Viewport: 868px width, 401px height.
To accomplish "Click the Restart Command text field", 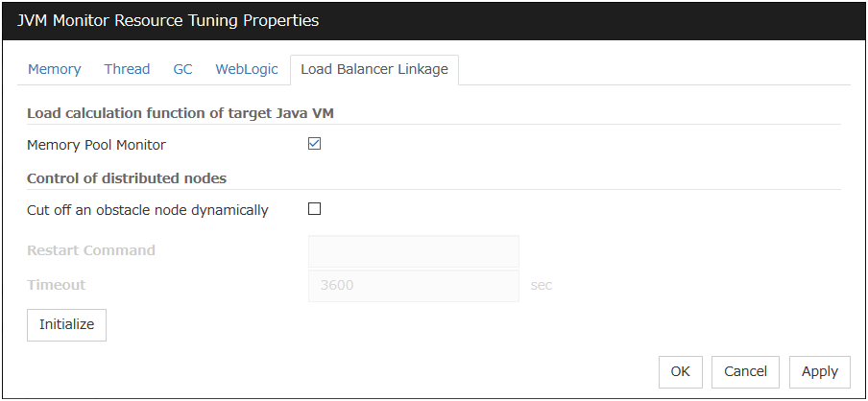I will point(413,251).
